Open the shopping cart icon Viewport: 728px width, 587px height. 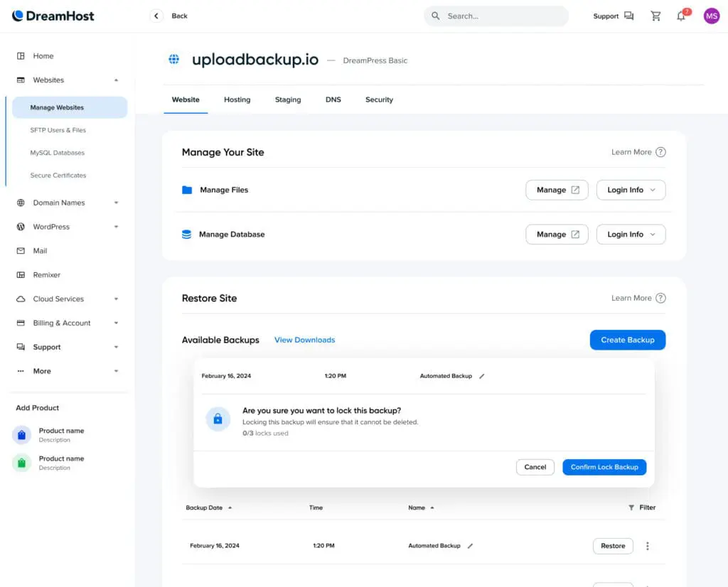coord(655,16)
